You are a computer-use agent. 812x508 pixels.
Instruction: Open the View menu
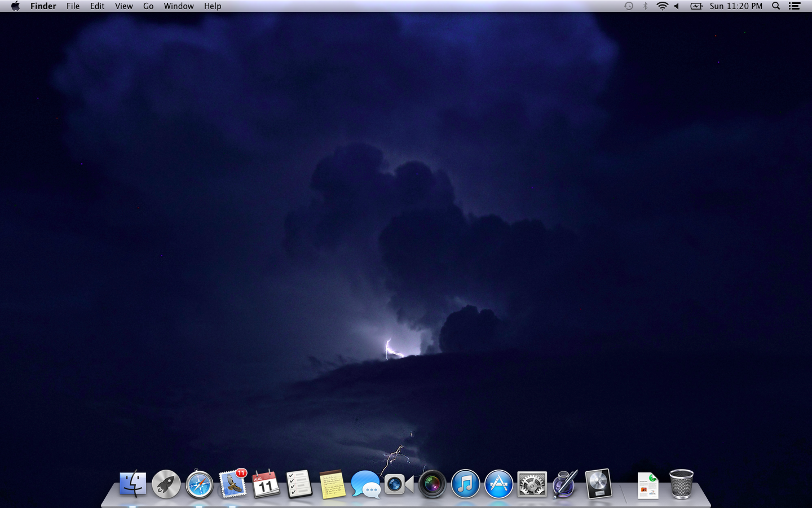(124, 6)
